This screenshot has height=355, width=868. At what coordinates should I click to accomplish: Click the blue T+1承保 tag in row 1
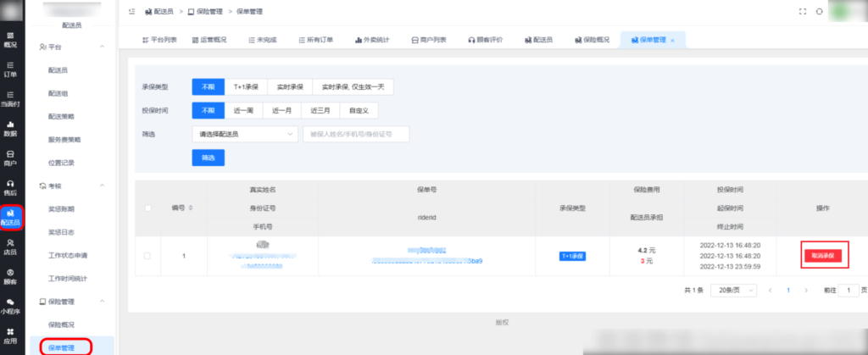(572, 256)
